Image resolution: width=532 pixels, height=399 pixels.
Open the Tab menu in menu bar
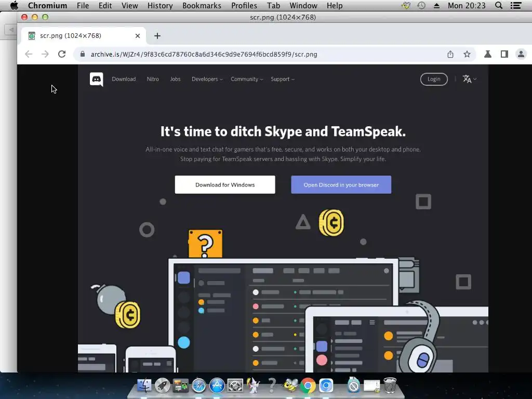tap(273, 6)
